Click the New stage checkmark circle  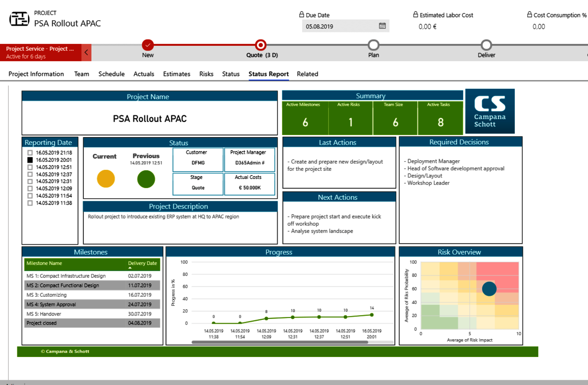(148, 45)
